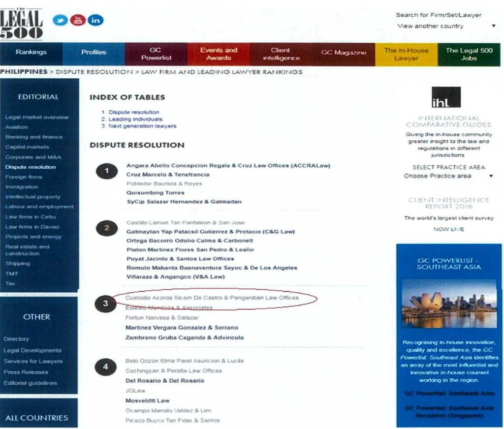Open Labour and employment section
Screen dimensions: 504x429
tap(39, 207)
